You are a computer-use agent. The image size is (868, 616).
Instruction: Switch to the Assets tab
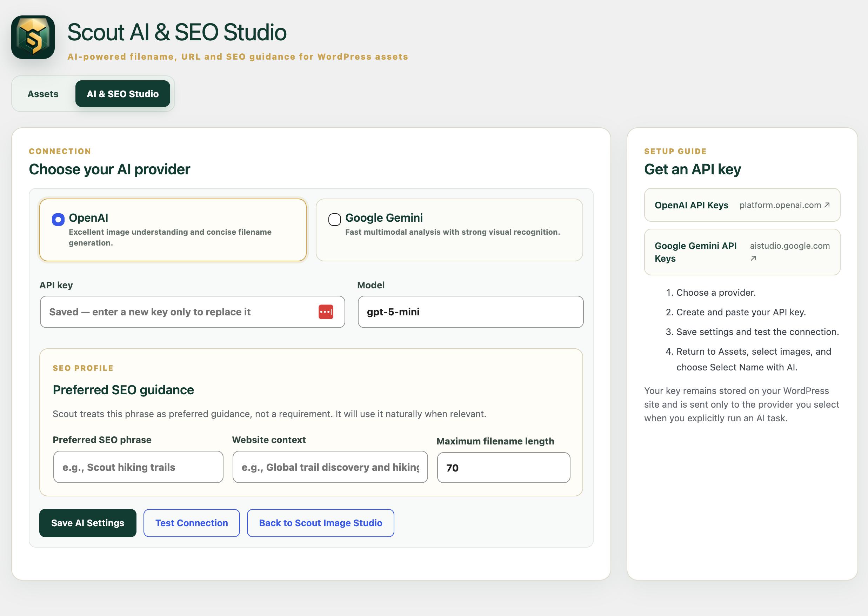pos(43,94)
